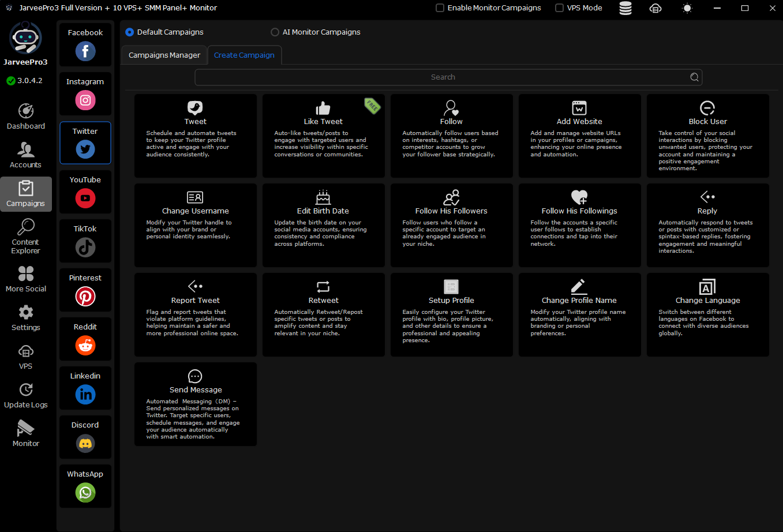Switch to the Create Campaign tab
783x532 pixels.
pos(244,55)
